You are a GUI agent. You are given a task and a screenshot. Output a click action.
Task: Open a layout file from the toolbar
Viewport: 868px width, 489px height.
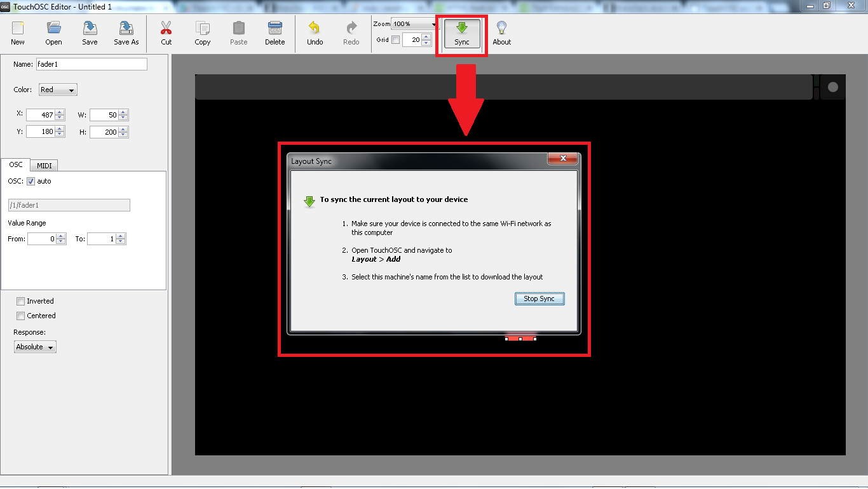pyautogui.click(x=53, y=34)
